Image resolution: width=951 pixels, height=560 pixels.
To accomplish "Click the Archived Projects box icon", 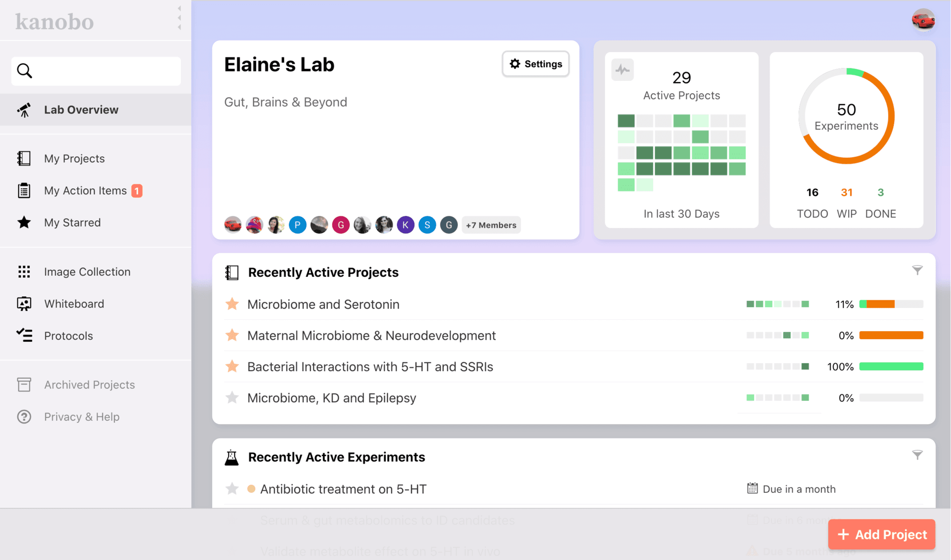I will click(x=24, y=384).
